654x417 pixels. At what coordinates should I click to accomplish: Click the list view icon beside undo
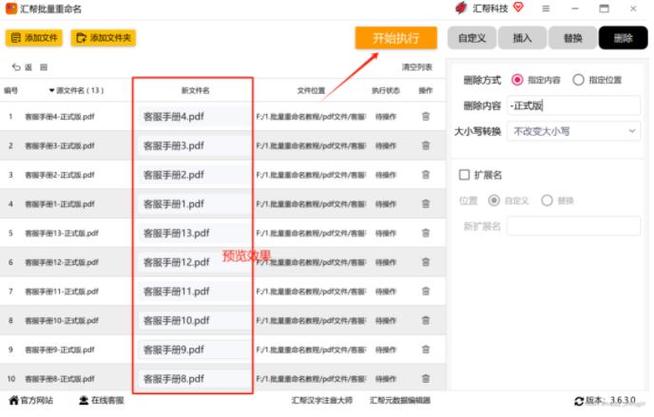click(x=44, y=67)
